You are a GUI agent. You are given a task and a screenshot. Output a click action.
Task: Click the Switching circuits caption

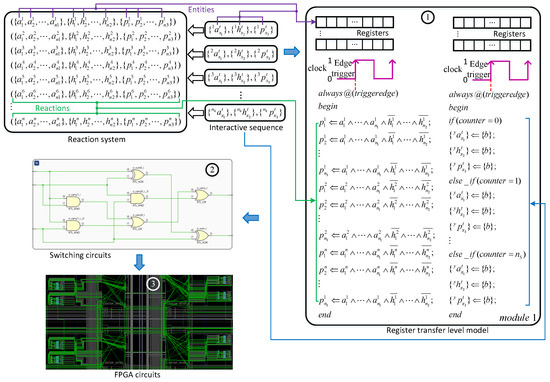80,255
